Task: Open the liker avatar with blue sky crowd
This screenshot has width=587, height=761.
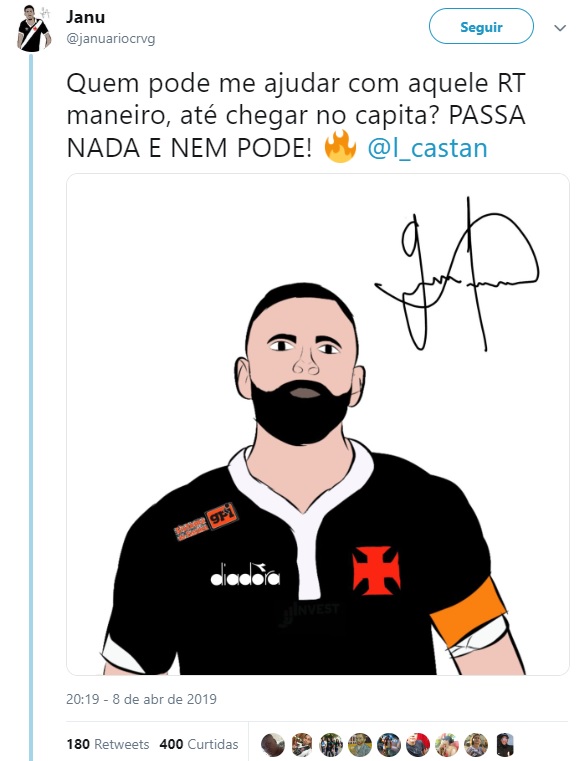Action: click(389, 744)
